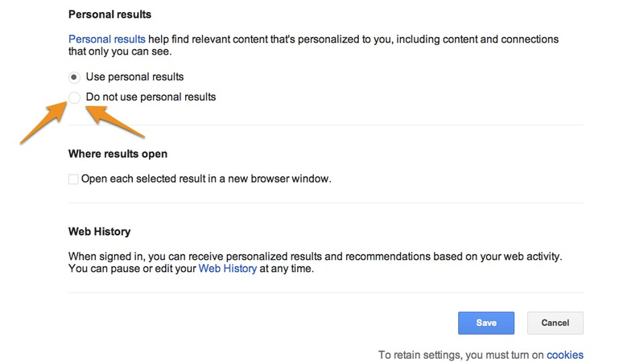Screen dimensions: 644x362
Task: Tick the new browser window checkbox
Action: pos(73,179)
